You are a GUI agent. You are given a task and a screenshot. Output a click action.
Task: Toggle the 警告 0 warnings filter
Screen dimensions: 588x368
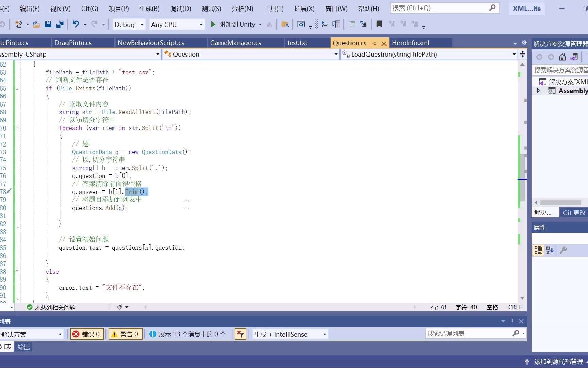[125, 334]
